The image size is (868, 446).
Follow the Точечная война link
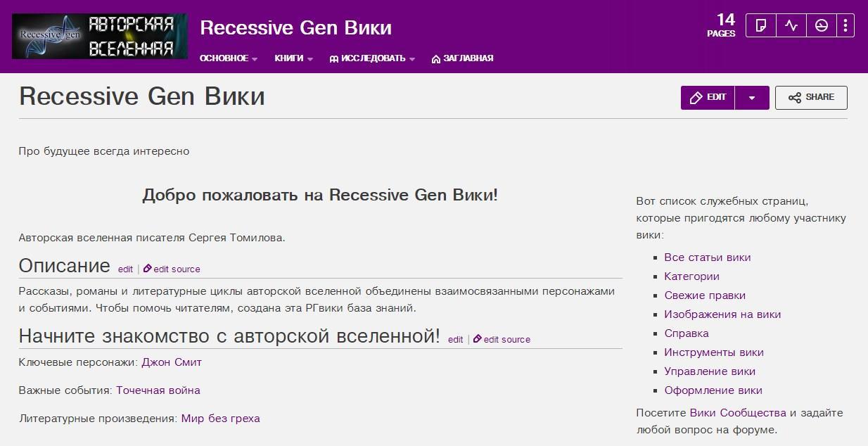158,390
